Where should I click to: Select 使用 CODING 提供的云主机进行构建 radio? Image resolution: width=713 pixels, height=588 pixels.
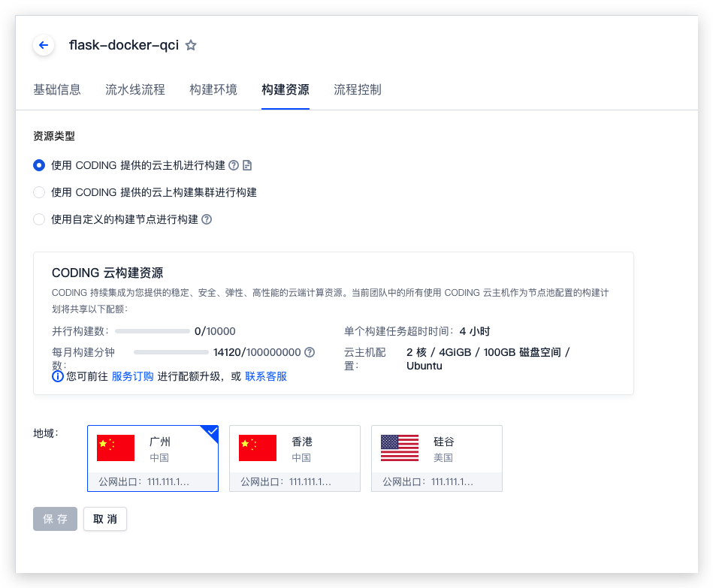pos(39,165)
